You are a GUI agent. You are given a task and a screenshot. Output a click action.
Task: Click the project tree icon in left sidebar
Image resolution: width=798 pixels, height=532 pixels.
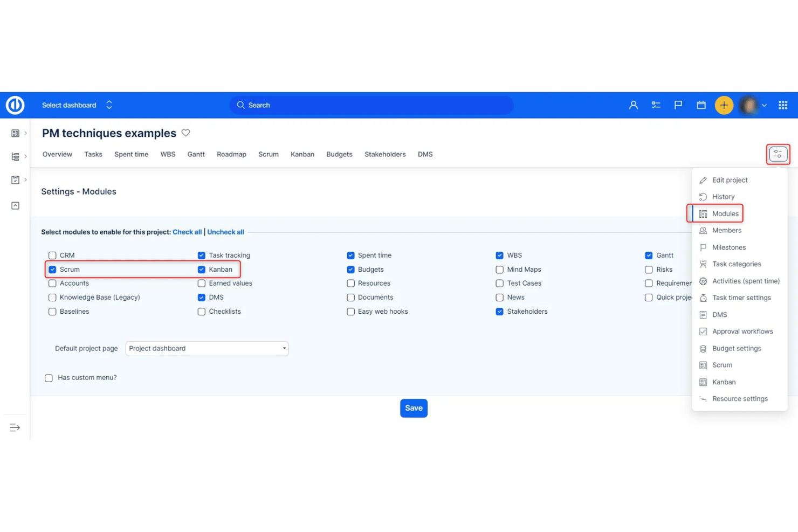coord(15,156)
